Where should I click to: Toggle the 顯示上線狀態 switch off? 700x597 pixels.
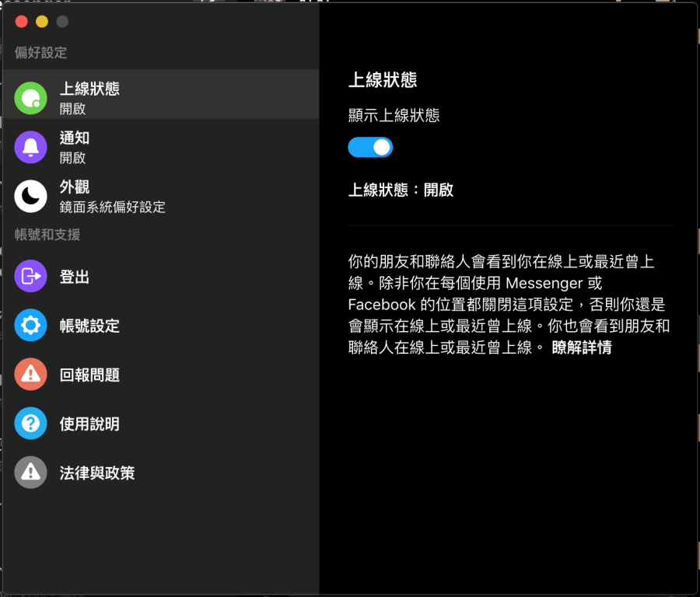click(370, 147)
